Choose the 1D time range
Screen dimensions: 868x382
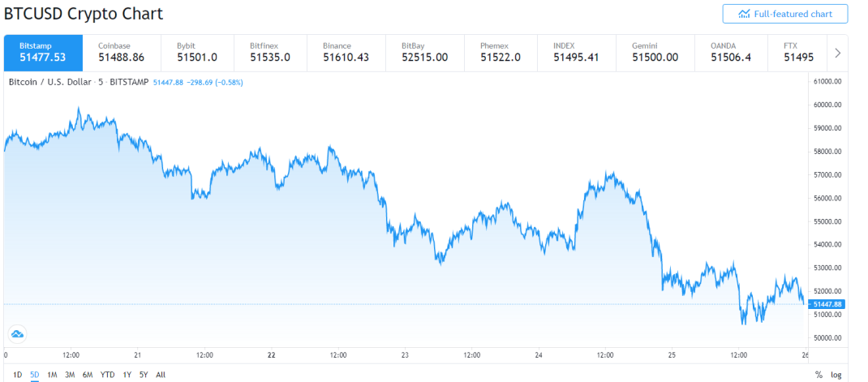[18, 375]
